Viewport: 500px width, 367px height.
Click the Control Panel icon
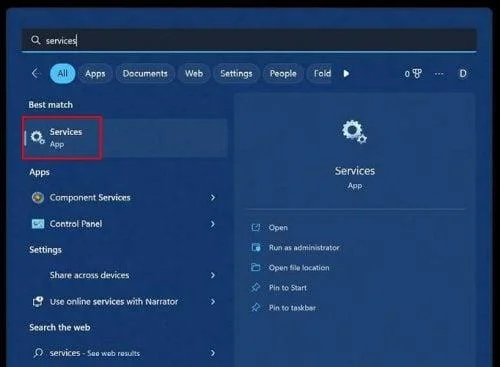click(38, 224)
